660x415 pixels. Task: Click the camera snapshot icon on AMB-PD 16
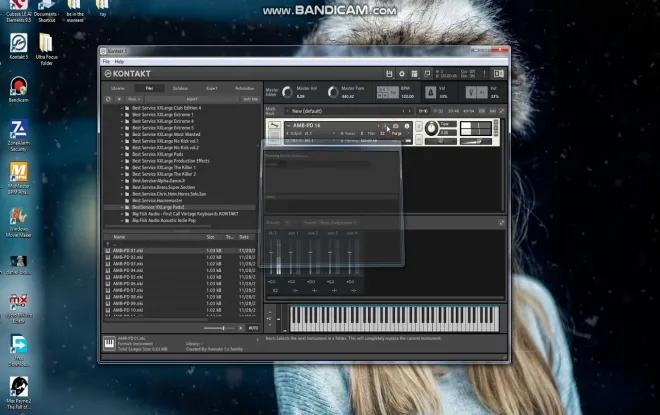pyautogui.click(x=395, y=126)
